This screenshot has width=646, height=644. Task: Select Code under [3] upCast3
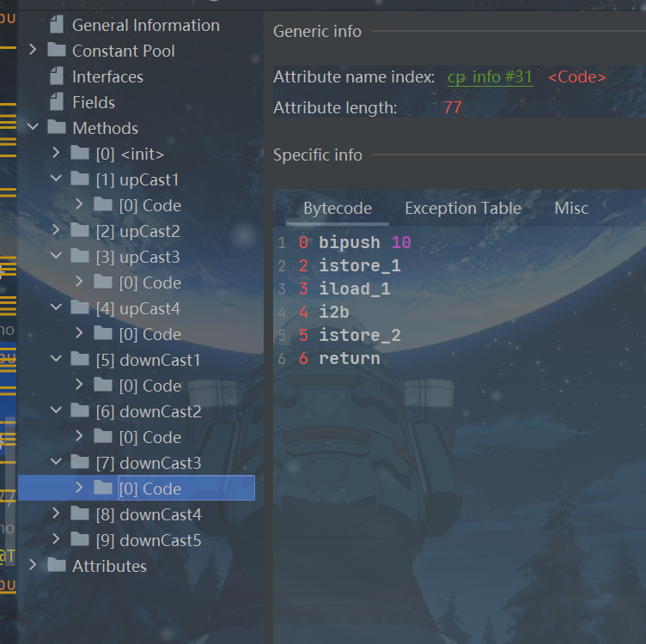pyautogui.click(x=149, y=283)
